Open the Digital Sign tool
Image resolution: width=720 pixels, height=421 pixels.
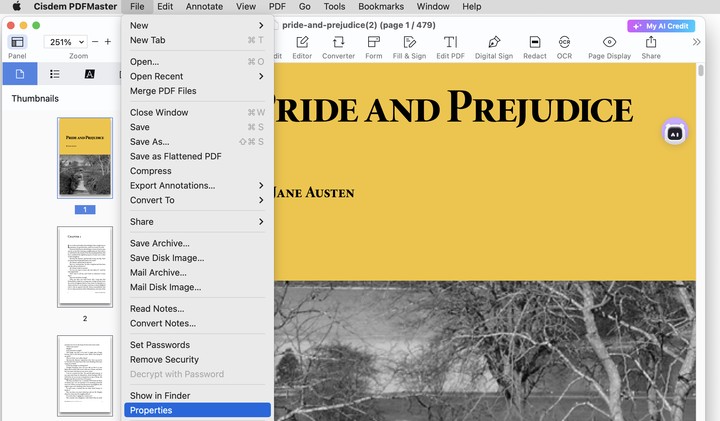pyautogui.click(x=494, y=47)
